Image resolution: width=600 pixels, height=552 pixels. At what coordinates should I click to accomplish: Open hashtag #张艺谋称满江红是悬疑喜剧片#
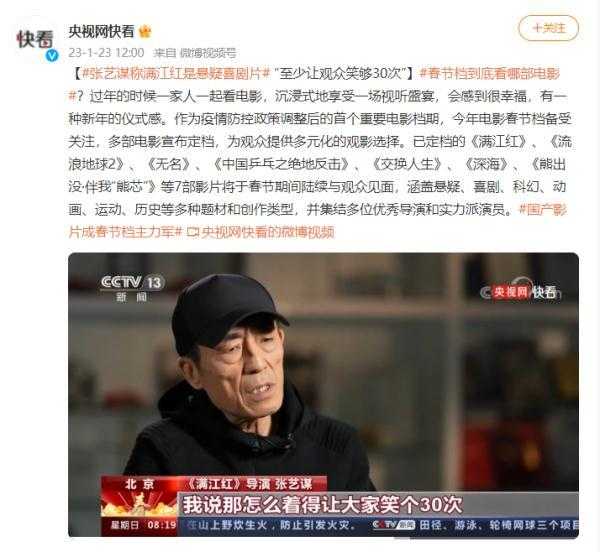176,73
